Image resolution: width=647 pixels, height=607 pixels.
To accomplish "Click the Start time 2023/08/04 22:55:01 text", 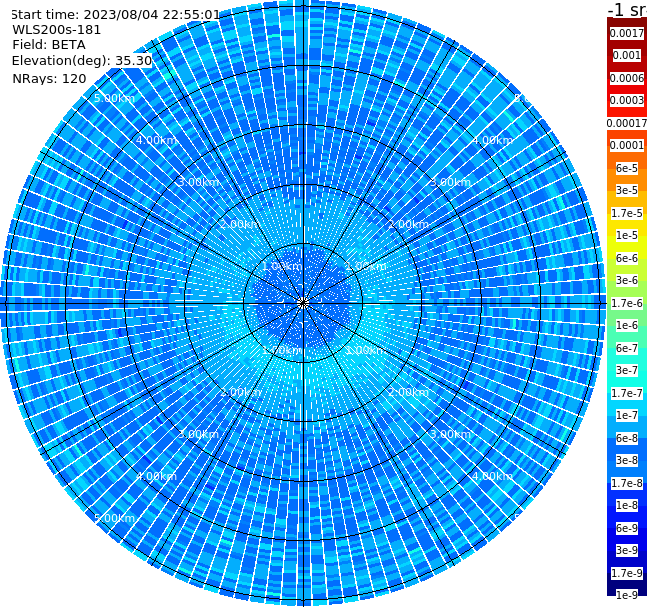I will [x=115, y=14].
